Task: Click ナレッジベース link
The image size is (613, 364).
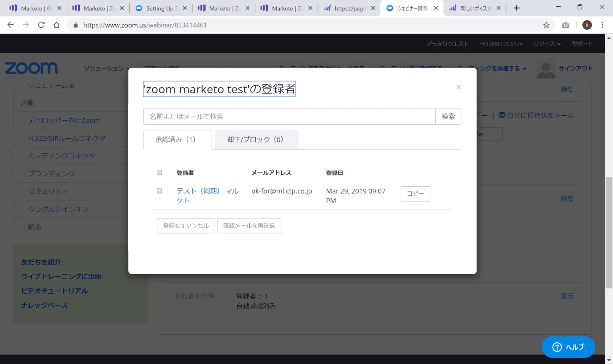Action: (x=44, y=305)
